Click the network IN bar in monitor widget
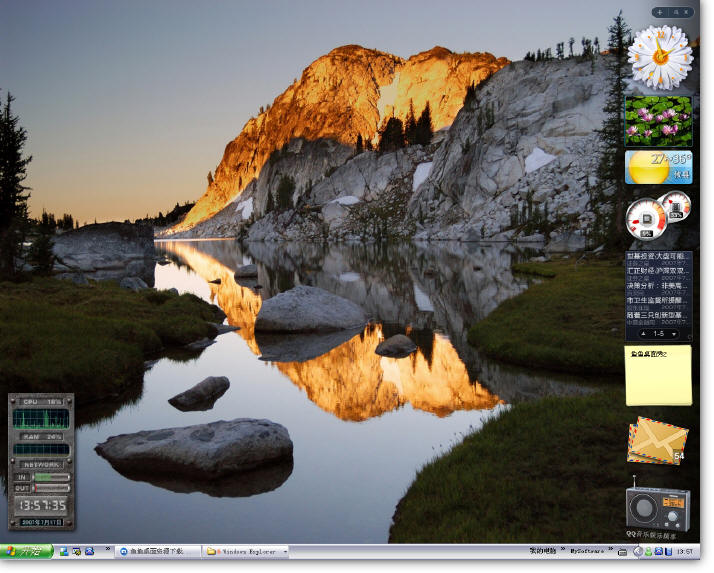The height and width of the screenshot is (573, 714). point(50,477)
